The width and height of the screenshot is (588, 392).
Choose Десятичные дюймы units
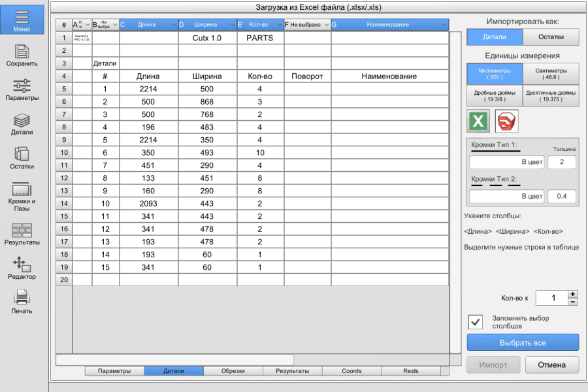(551, 96)
